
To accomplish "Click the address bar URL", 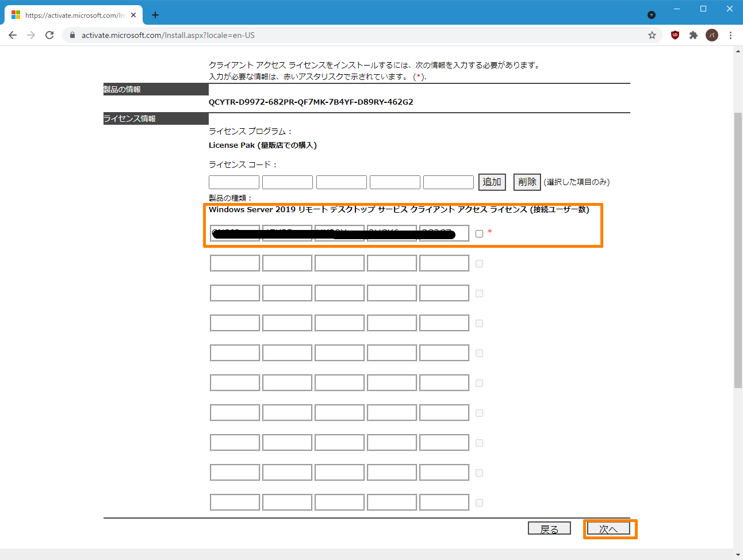I will point(168,35).
